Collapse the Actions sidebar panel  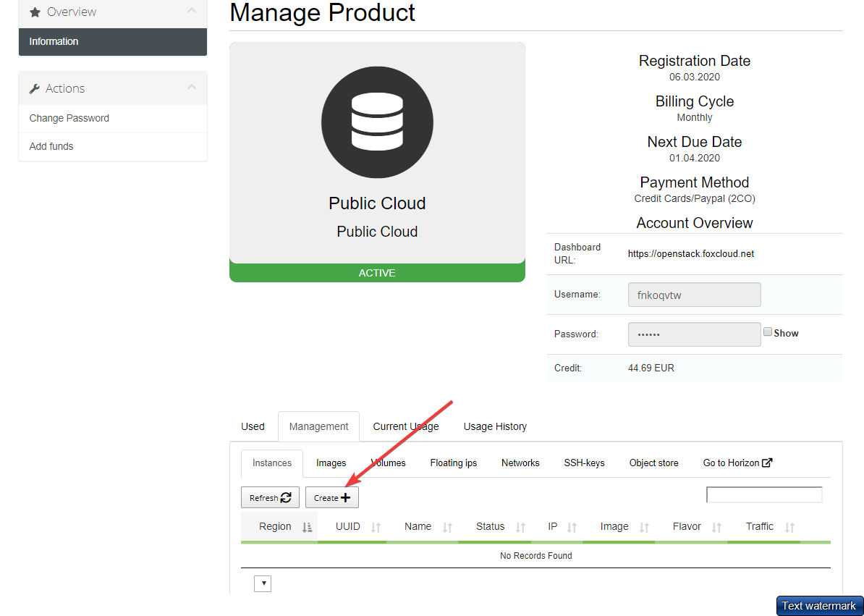pos(191,88)
